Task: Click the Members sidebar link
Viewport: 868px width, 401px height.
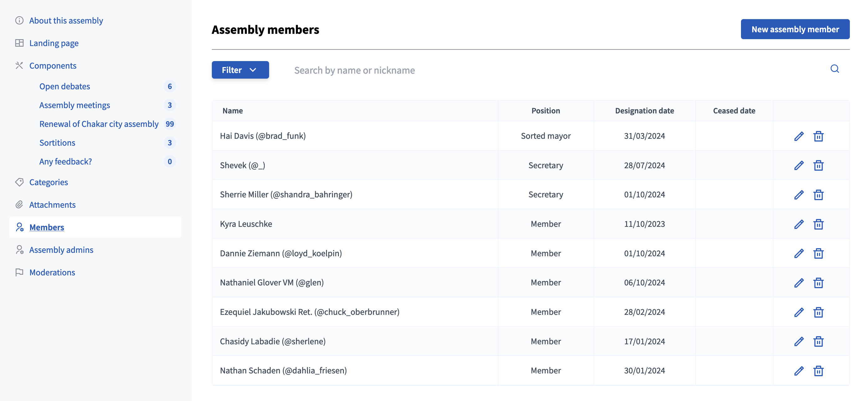Action: pyautogui.click(x=46, y=226)
